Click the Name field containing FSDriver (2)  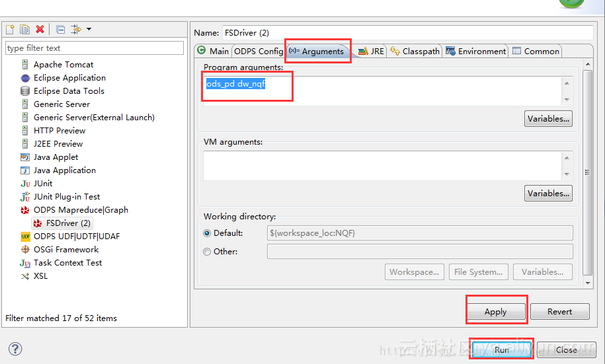tap(408, 33)
